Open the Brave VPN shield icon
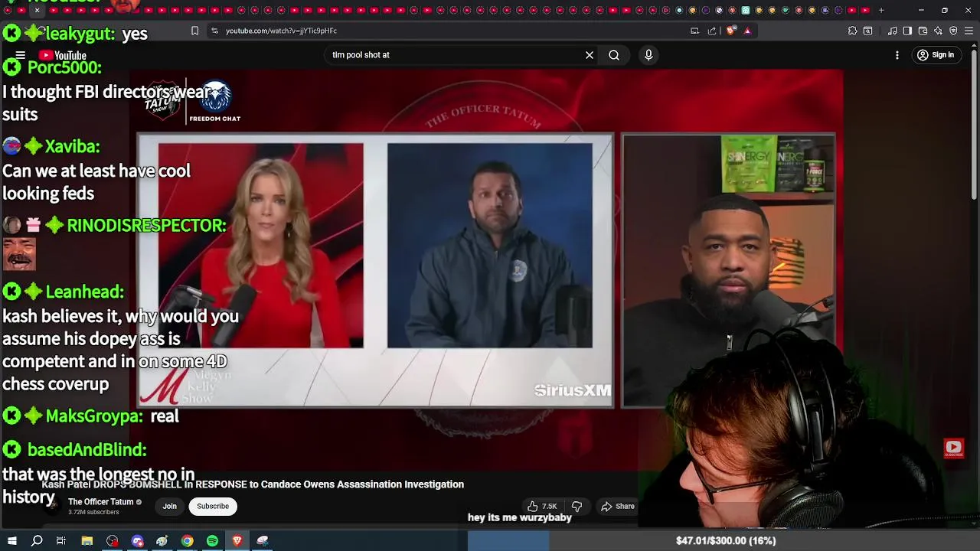Image resolution: width=980 pixels, height=551 pixels. (953, 31)
